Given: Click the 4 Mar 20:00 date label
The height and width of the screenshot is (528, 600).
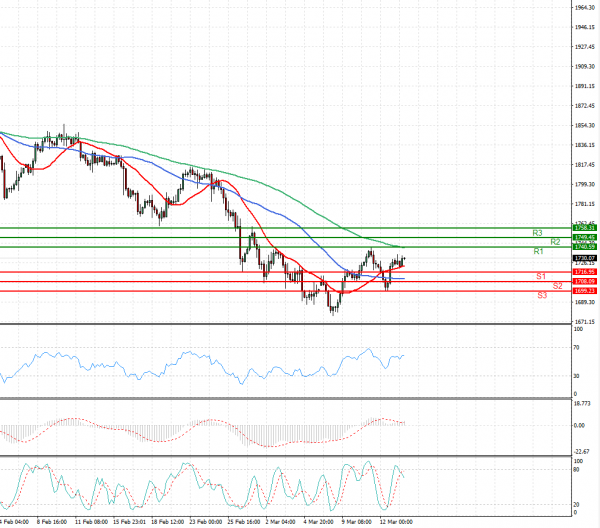Looking at the screenshot, I should (318, 522).
